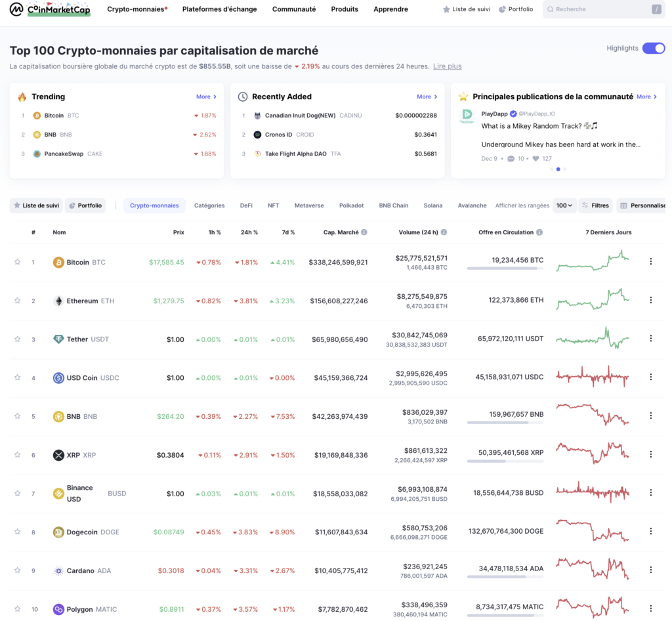The image size is (672, 621).
Task: Click the heart icon on the PlayDapp post
Action: click(535, 159)
